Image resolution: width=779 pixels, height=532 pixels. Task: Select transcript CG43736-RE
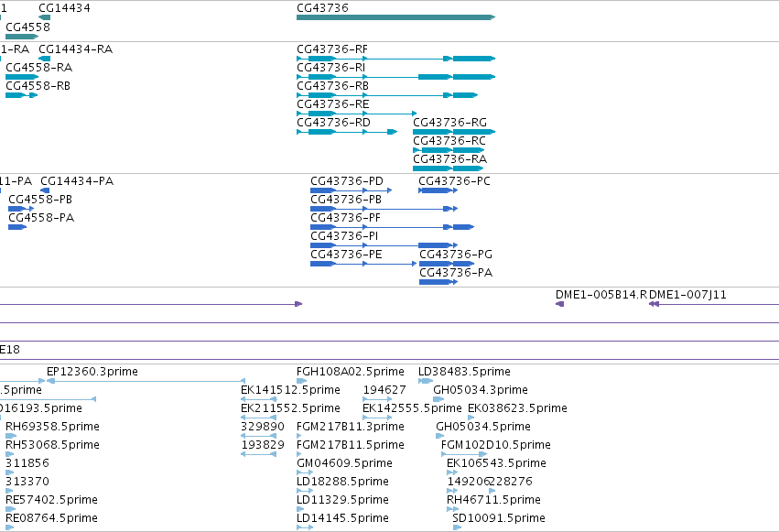coord(357,114)
